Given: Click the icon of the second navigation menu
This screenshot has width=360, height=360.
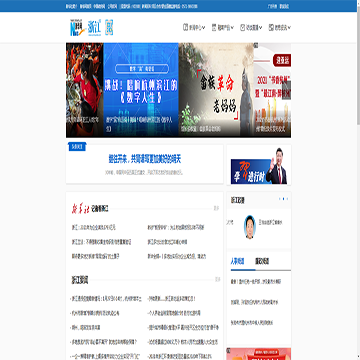Looking at the screenshot, I should coord(214,27).
